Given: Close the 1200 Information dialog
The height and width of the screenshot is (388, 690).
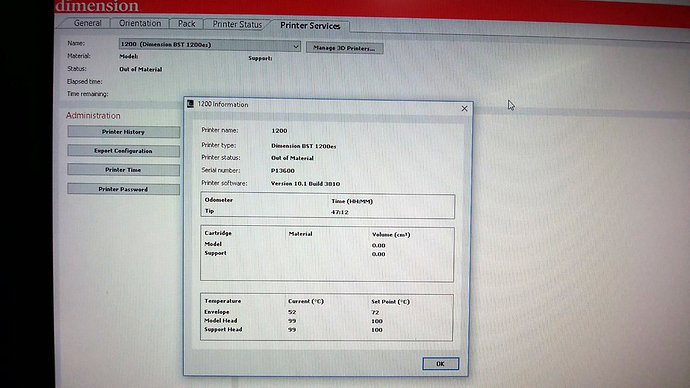Looking at the screenshot, I should [464, 108].
